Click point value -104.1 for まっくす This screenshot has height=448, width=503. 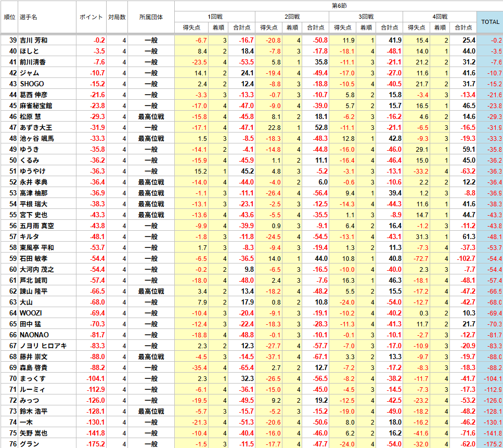point(96,378)
